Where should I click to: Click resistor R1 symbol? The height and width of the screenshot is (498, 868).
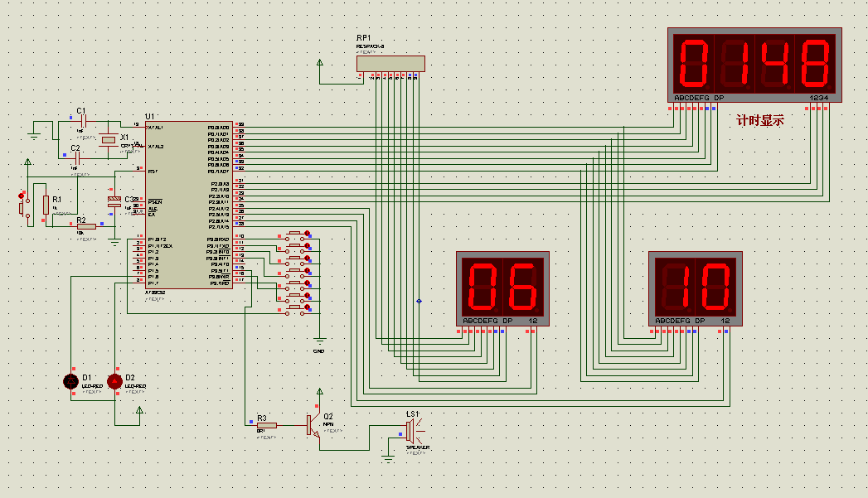(x=46, y=204)
